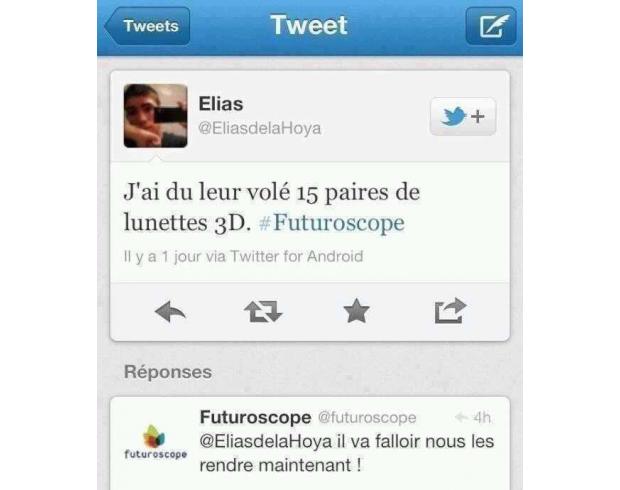Open the Futuroscope logo avatar
620x490 pixels.
point(155,442)
